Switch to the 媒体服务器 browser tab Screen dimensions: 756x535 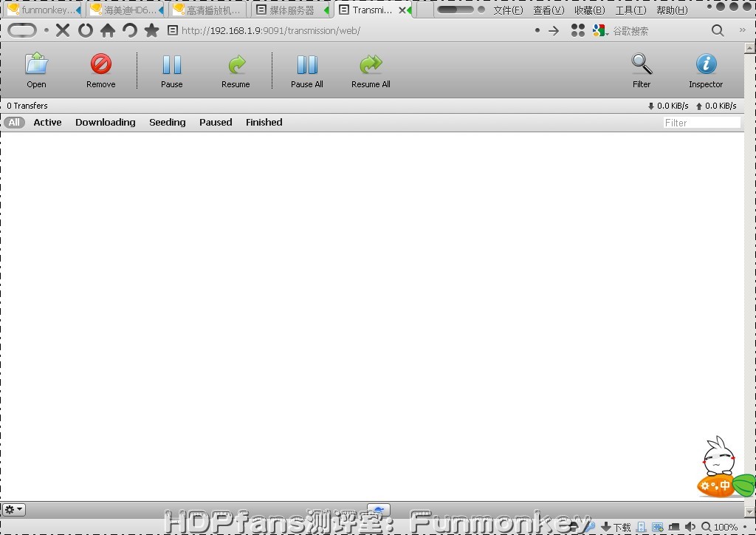pos(291,10)
